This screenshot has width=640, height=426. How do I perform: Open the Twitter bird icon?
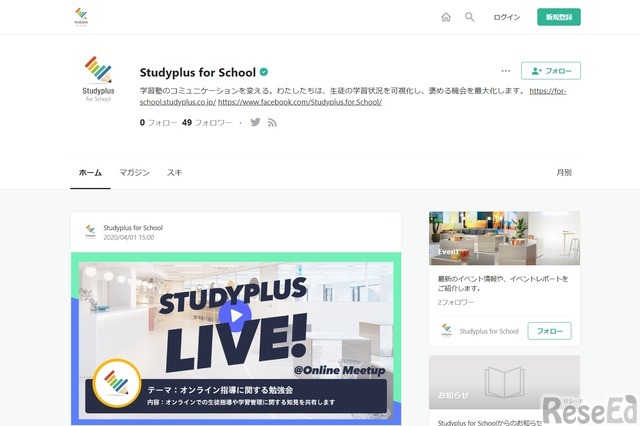click(256, 122)
